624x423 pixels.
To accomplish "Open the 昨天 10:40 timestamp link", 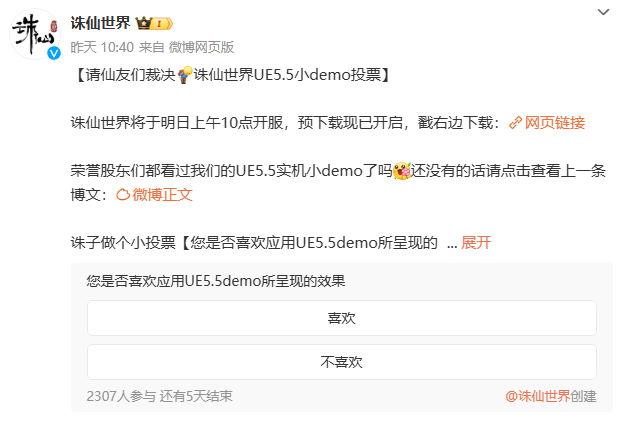I will click(x=102, y=47).
